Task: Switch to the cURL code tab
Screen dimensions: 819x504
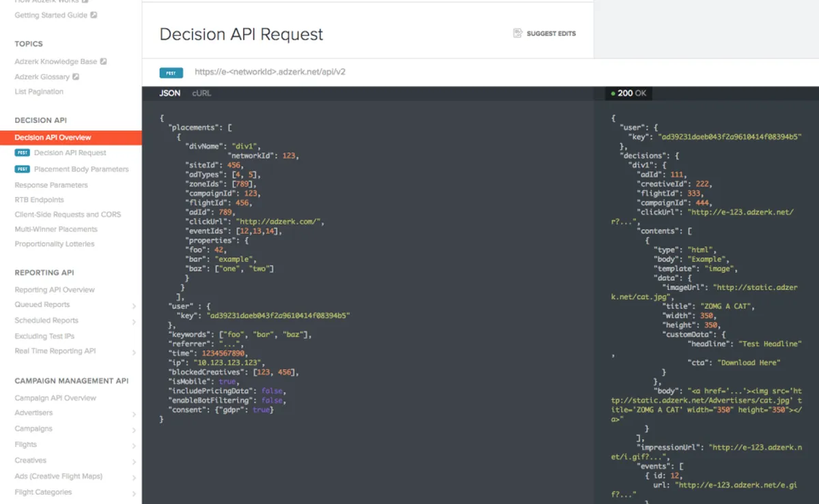Action: [x=201, y=93]
